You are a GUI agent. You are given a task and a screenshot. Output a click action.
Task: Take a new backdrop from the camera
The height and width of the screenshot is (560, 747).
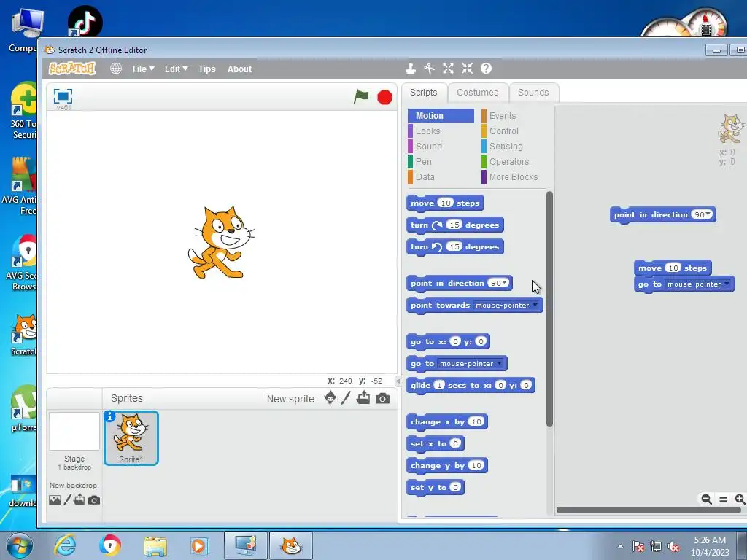pyautogui.click(x=94, y=500)
